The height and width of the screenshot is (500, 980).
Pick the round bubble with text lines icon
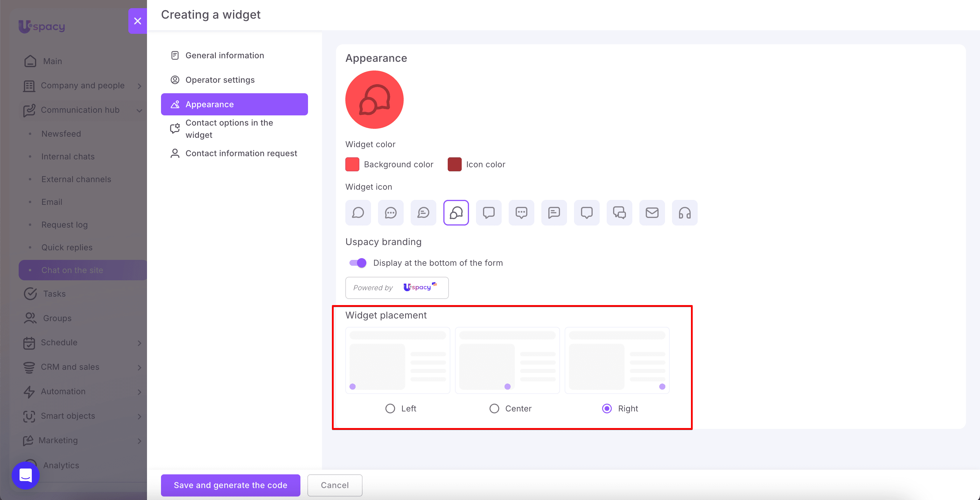tap(423, 213)
